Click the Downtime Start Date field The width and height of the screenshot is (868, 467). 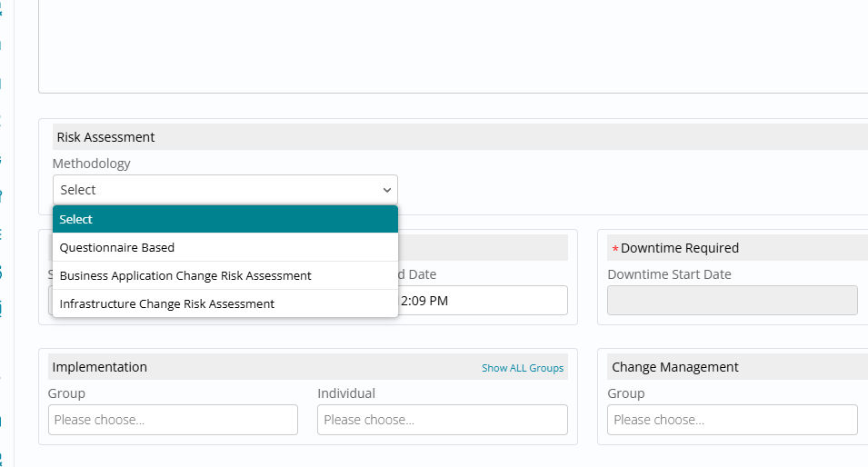click(x=732, y=300)
